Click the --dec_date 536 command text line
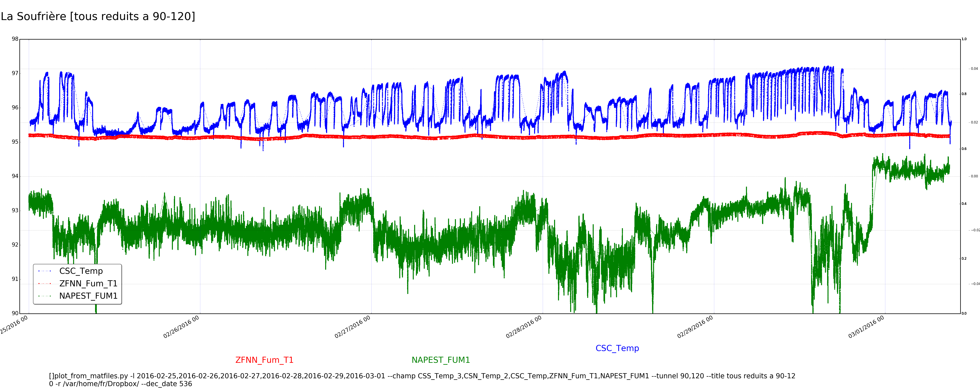This screenshot has height=392, width=980. [121, 384]
